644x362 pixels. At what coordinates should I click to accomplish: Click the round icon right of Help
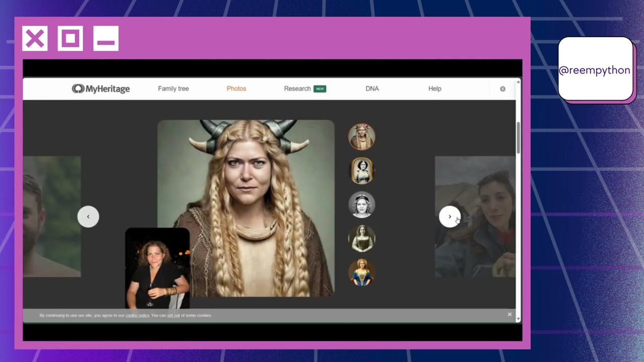click(503, 89)
